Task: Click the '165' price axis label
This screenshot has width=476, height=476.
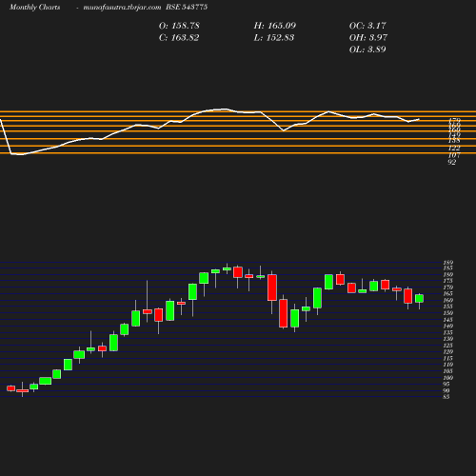Action: (448, 294)
